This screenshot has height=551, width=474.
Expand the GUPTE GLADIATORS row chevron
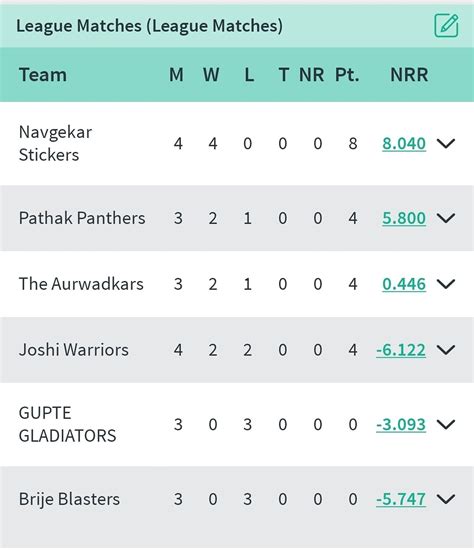tap(446, 424)
